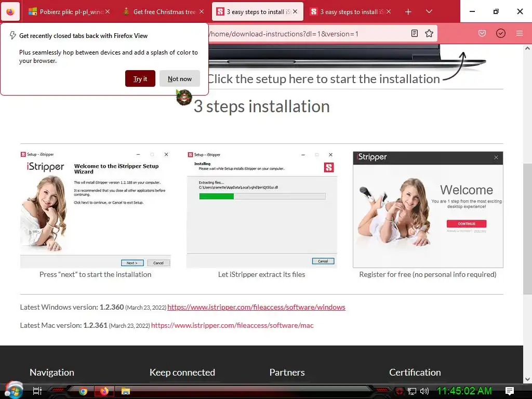
Task: Click the red tray icon beside network
Action: 400,391
